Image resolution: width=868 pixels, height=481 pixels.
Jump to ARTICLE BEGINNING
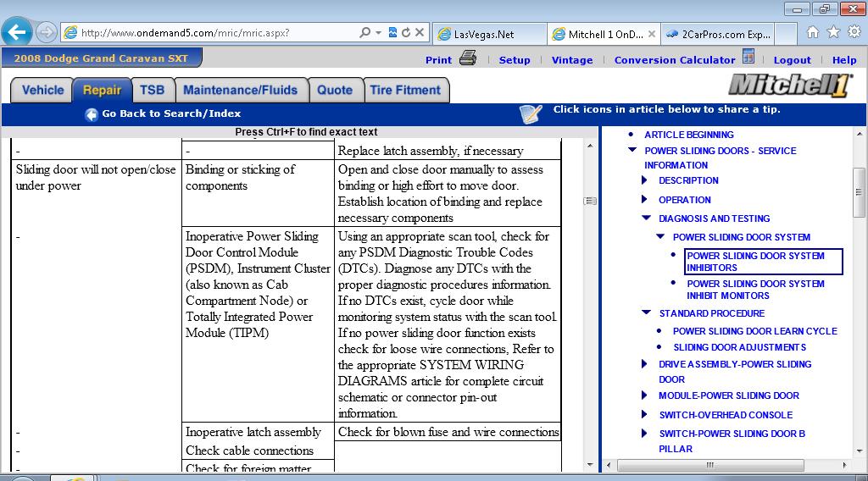click(688, 135)
